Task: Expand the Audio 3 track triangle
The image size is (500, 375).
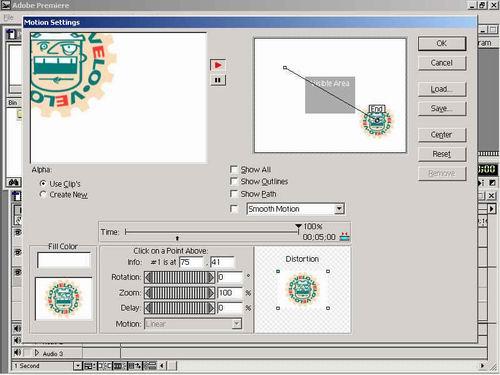Action: [36, 353]
